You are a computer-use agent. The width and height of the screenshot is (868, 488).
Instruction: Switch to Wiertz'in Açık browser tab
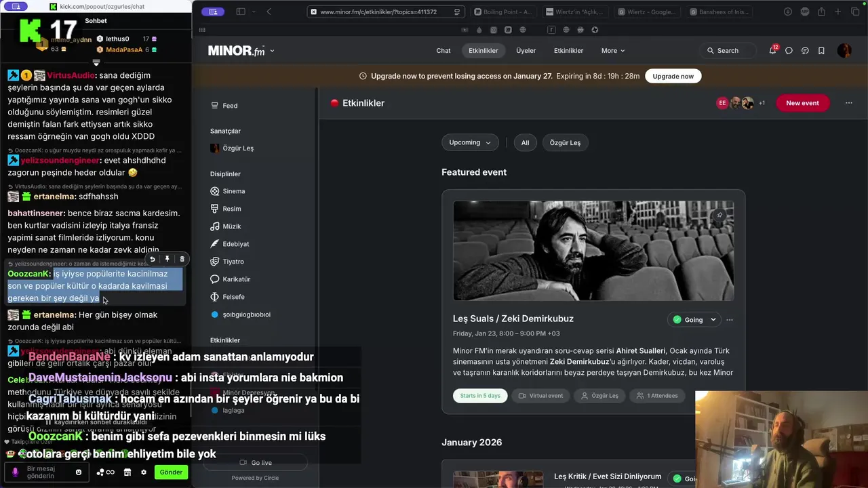(576, 12)
